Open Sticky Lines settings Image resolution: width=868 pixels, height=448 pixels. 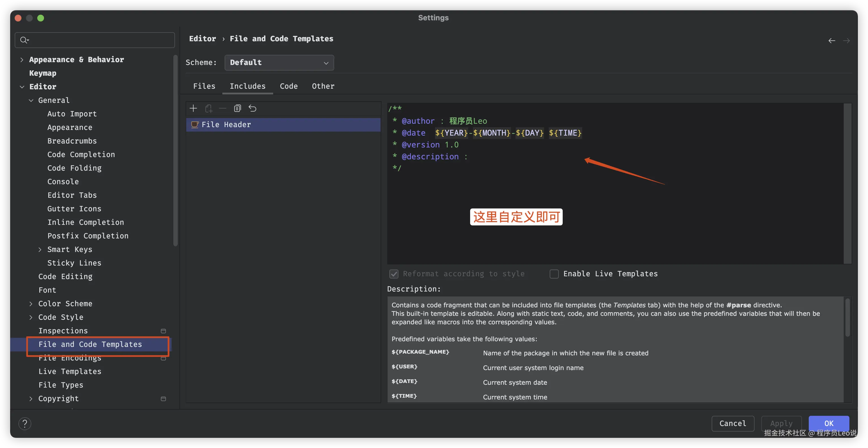[74, 263]
